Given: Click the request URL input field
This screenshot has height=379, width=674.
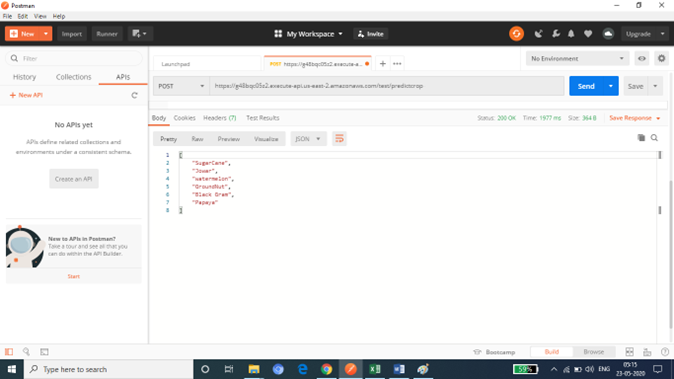Looking at the screenshot, I should click(387, 86).
